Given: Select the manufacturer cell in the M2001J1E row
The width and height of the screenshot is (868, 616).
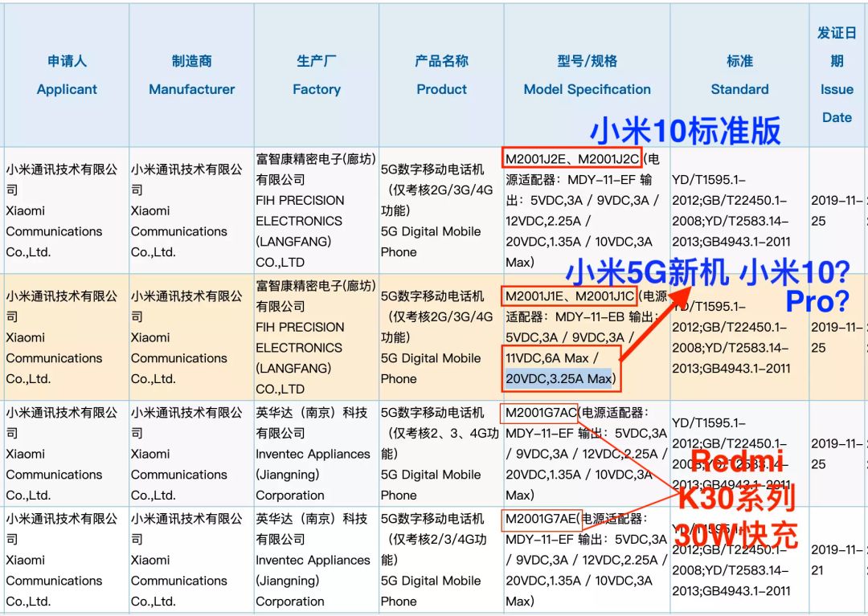Looking at the screenshot, I should click(191, 337).
